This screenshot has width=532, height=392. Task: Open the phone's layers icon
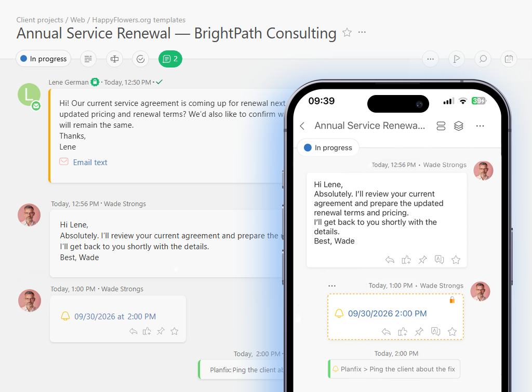point(458,126)
